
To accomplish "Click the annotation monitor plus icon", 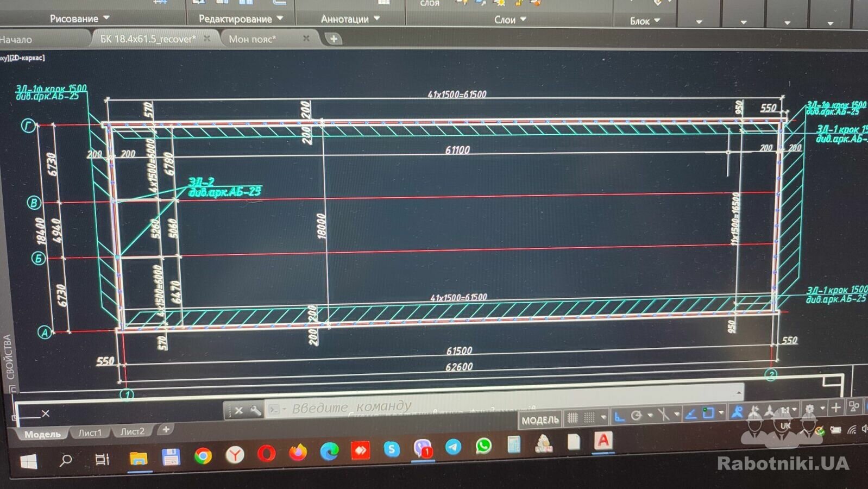I will [x=836, y=407].
